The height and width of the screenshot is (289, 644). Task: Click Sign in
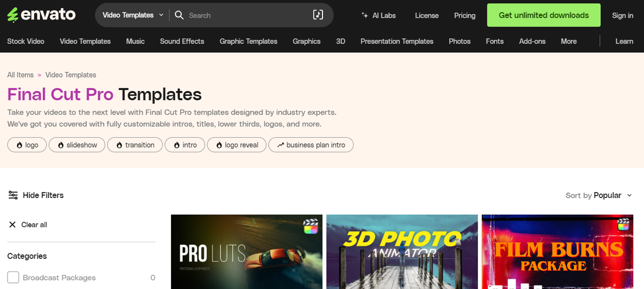pyautogui.click(x=622, y=16)
